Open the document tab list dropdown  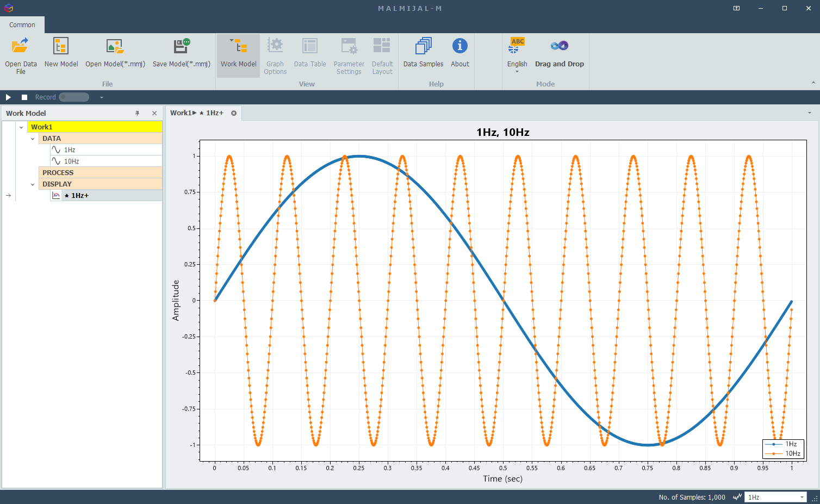[x=810, y=113]
